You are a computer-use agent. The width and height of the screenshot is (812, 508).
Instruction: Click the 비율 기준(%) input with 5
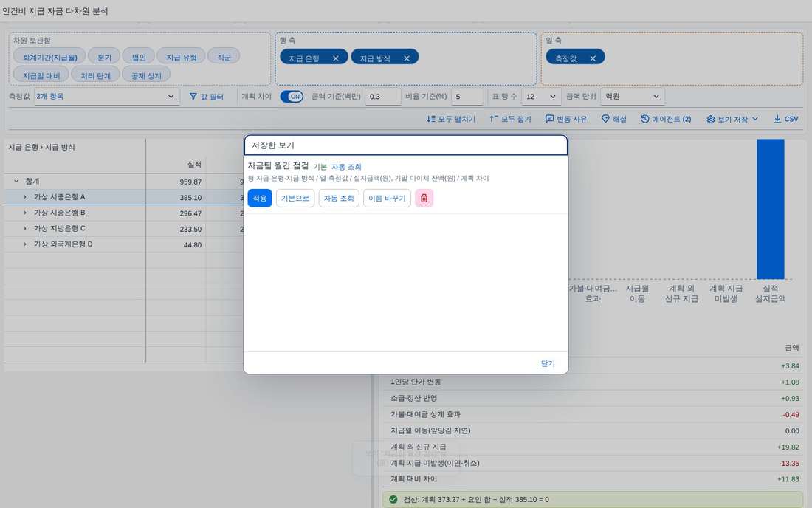[467, 96]
